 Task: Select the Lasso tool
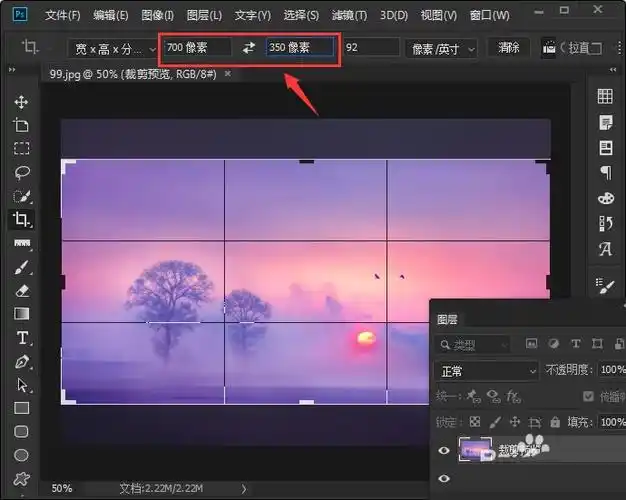point(22,172)
